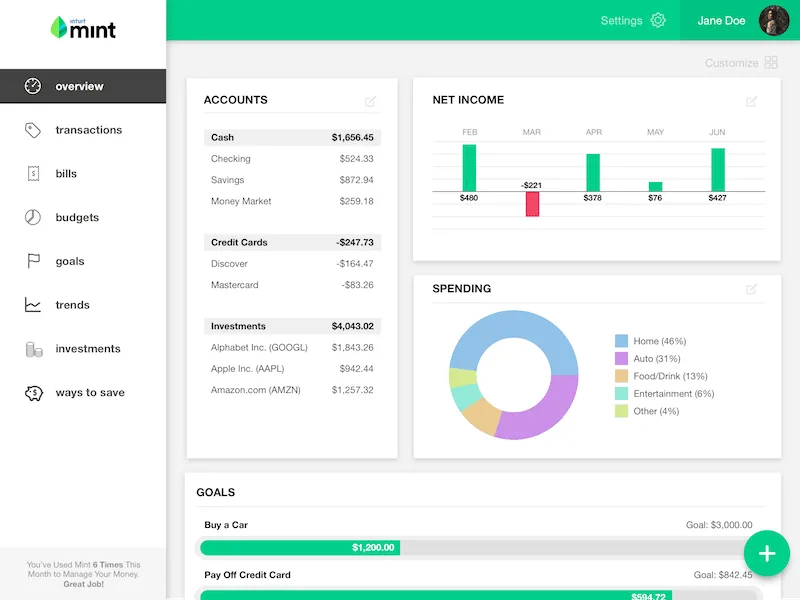This screenshot has width=800, height=600.
Task: Click the teal Entertainment legend swatch
Action: click(621, 393)
